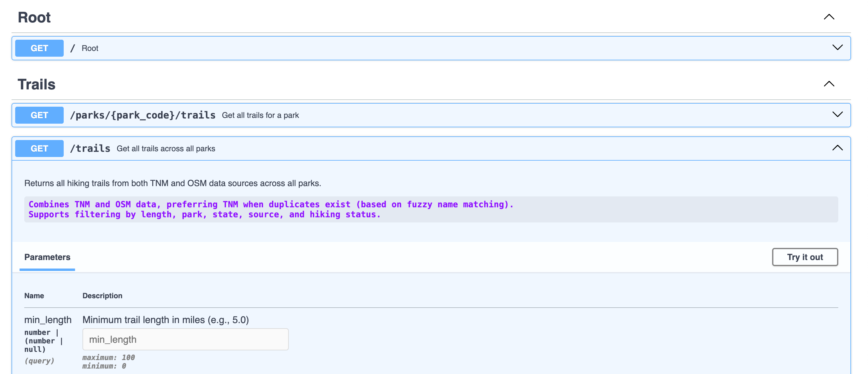Click 'Get all trails across all parks' summary
Screen dimensions: 868x374
click(x=166, y=149)
